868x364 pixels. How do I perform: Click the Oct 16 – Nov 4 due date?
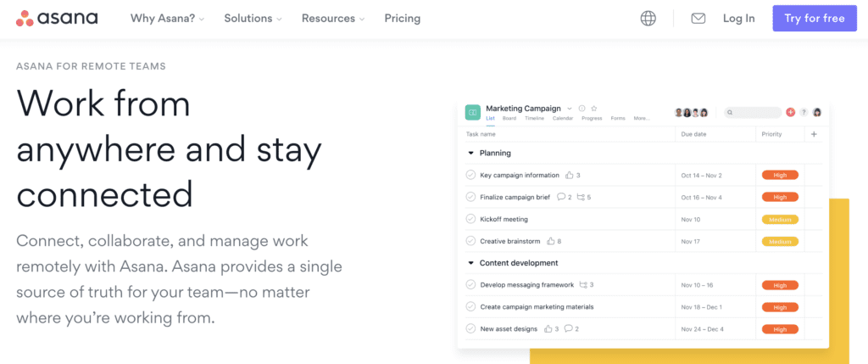pos(701,197)
